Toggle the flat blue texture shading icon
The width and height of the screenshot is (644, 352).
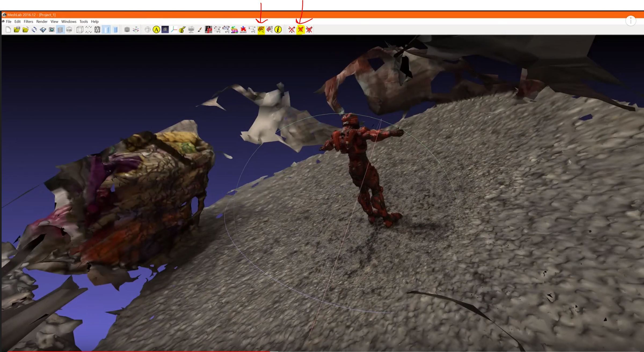coord(115,30)
